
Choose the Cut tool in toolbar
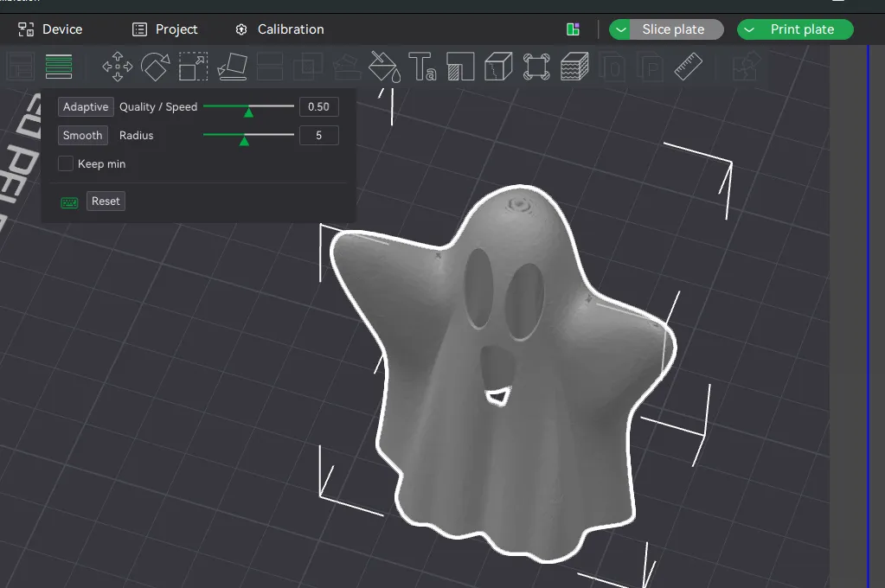(x=270, y=67)
